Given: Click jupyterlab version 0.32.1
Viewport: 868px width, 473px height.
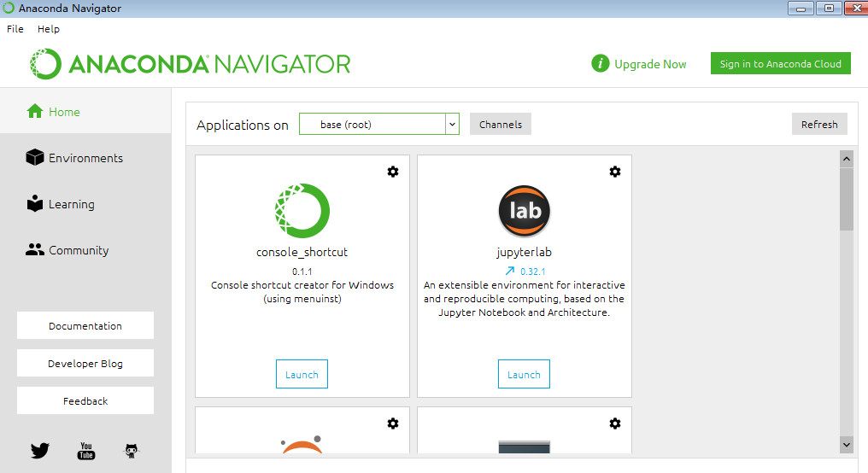Looking at the screenshot, I should [x=532, y=272].
